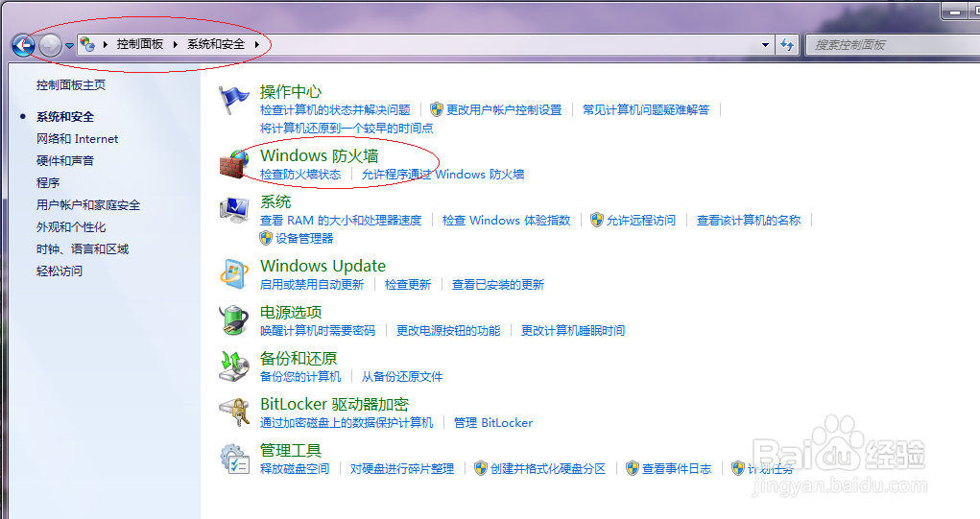Click 启用或禁用自动更新 link
The image size is (980, 519).
click(312, 285)
